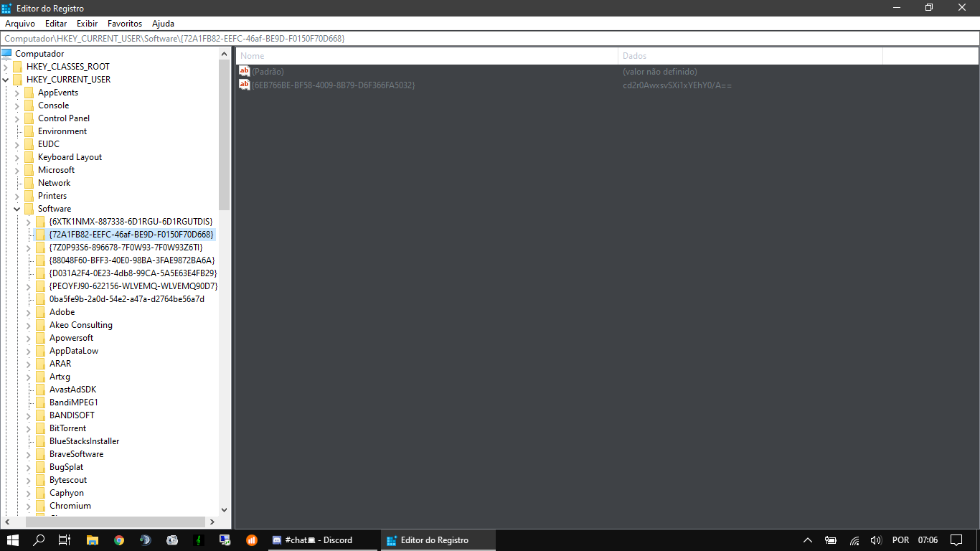Click the folder icon beside Microsoft
This screenshot has width=980, height=551.
(x=29, y=170)
